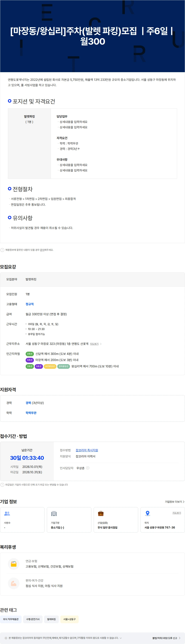Open 지도보기 link in 위치 card

tap(177, 513)
